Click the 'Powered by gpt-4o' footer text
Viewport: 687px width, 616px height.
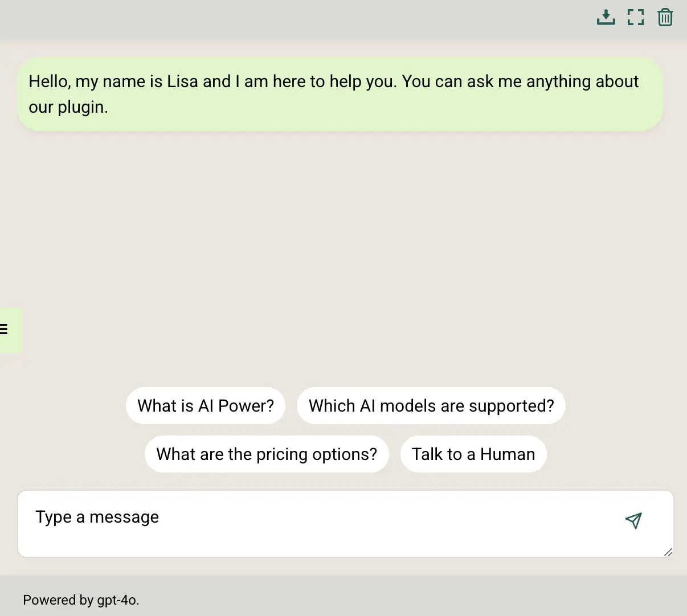point(81,599)
